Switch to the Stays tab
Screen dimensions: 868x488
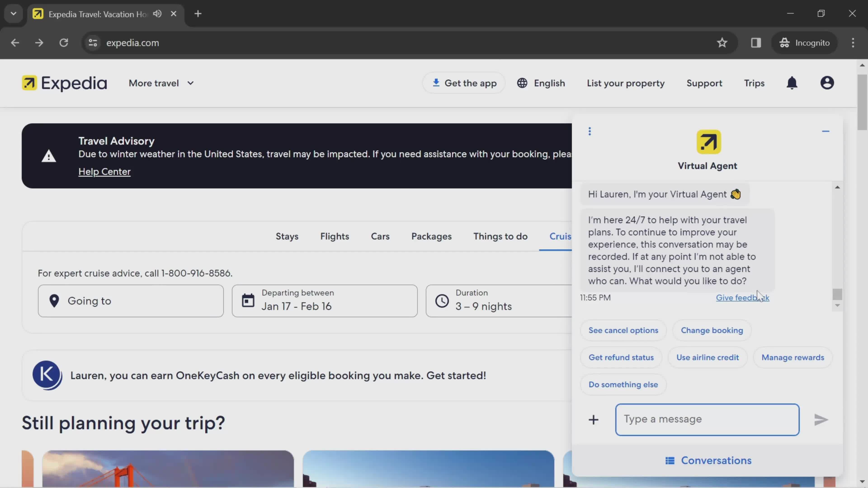287,236
